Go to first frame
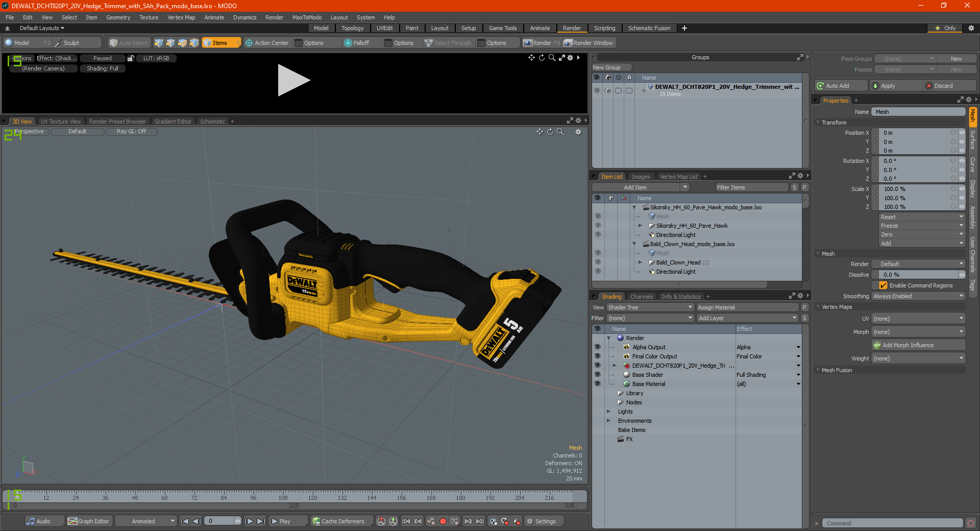This screenshot has width=980, height=531. tap(185, 521)
